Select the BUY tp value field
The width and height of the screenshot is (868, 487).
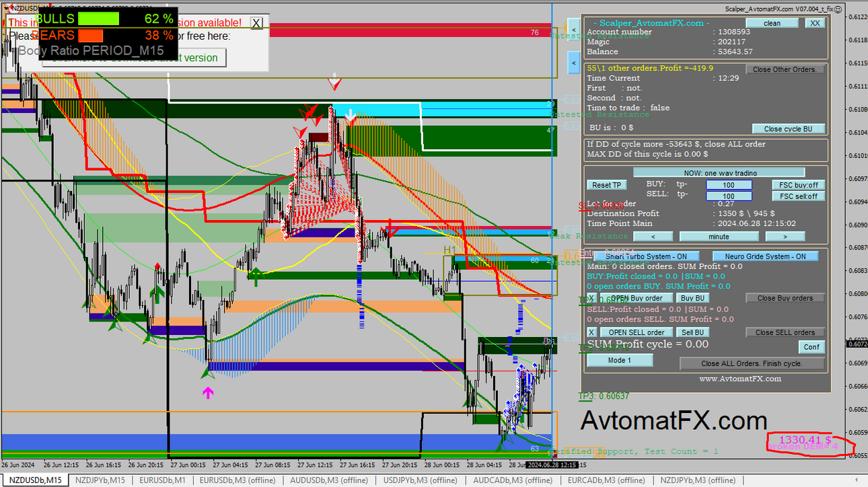click(x=729, y=185)
